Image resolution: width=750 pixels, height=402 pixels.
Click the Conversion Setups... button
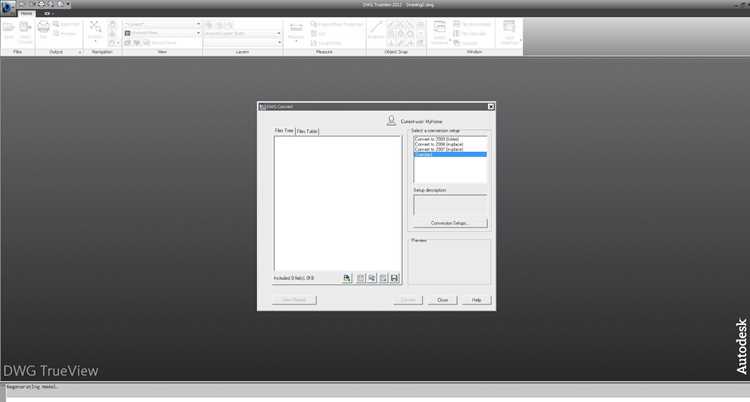click(450, 223)
